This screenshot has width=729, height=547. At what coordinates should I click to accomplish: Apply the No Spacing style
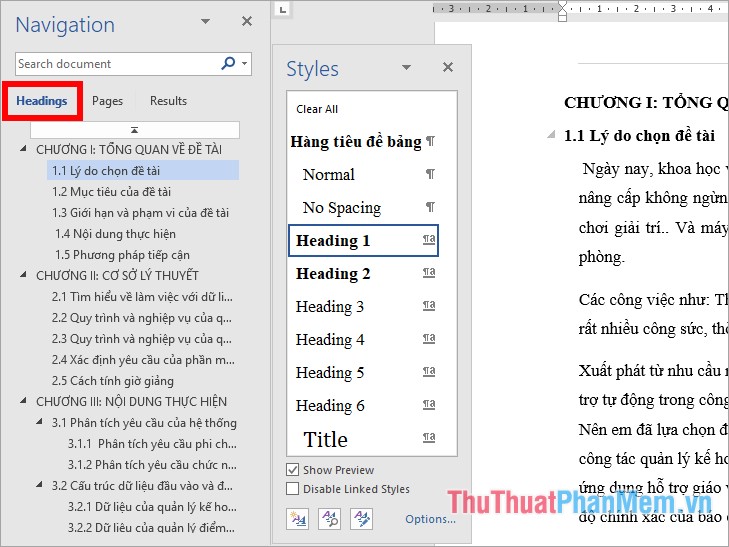click(x=363, y=207)
